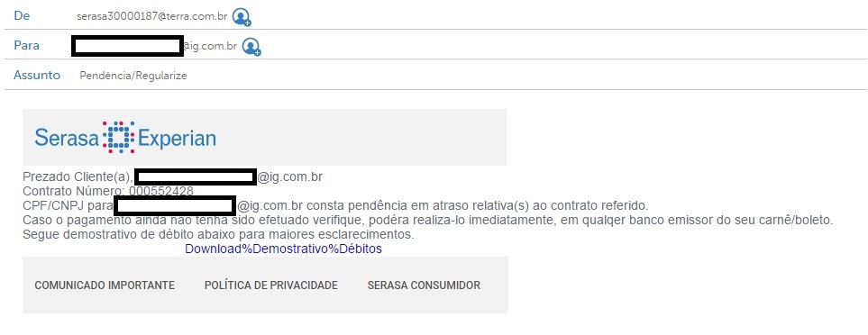This screenshot has width=868, height=335.
Task: Click the "Assunto" header label
Action: click(37, 75)
